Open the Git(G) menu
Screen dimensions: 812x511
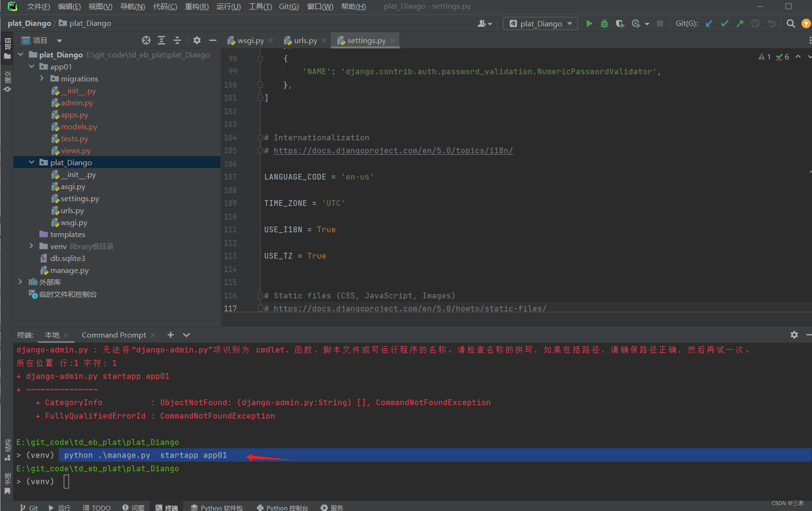[289, 6]
